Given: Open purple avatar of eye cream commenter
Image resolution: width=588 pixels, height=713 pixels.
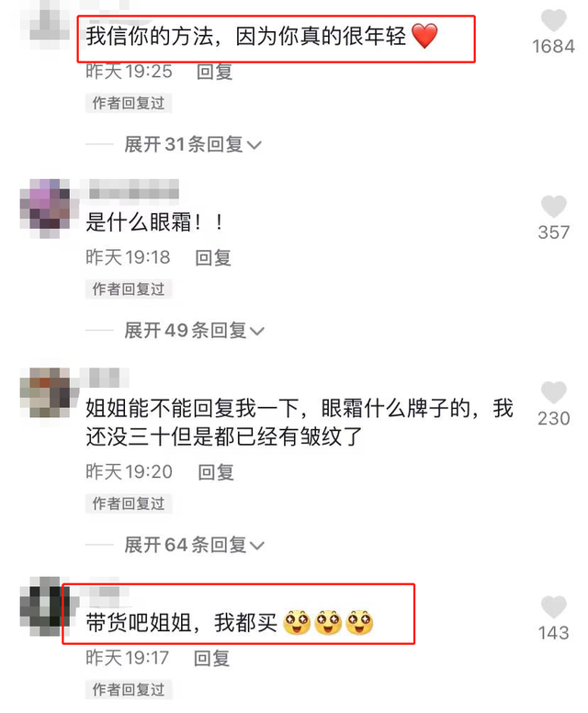Looking at the screenshot, I should (x=45, y=209).
